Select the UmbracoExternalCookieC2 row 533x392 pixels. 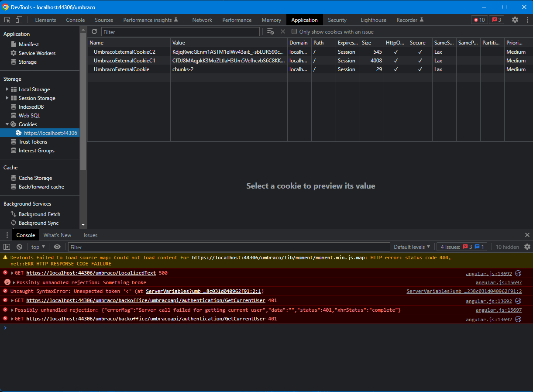click(x=310, y=52)
